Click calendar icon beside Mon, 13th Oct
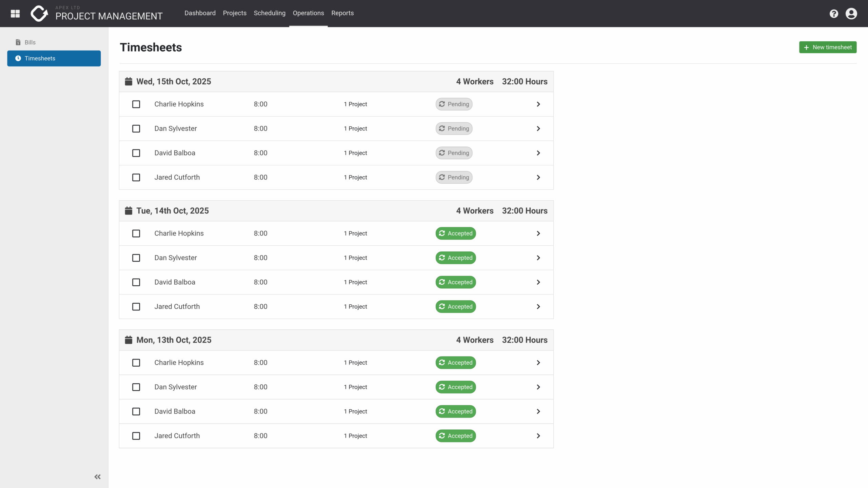The width and height of the screenshot is (868, 488). point(129,340)
